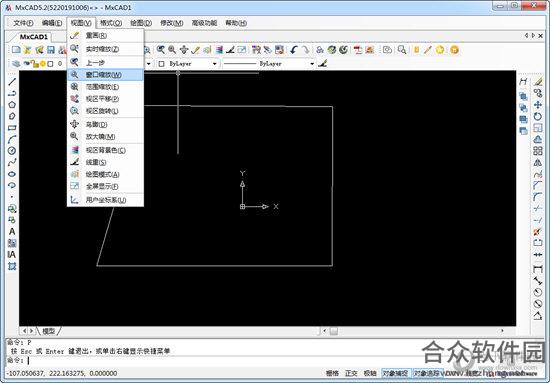
Task: Choose 实时缩放(Z) from view menu
Action: click(105, 49)
